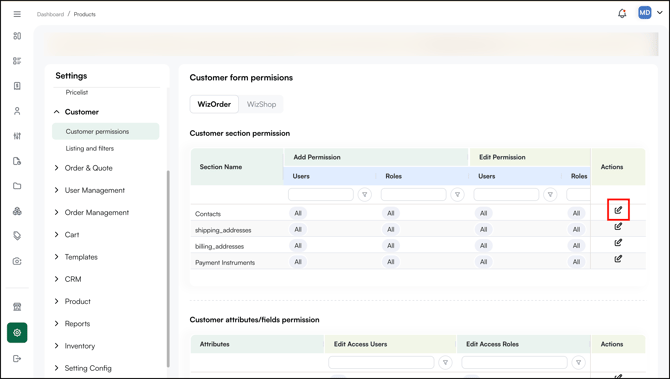Open the sliders adjustments icon in sidebar
The height and width of the screenshot is (379, 670).
(17, 136)
